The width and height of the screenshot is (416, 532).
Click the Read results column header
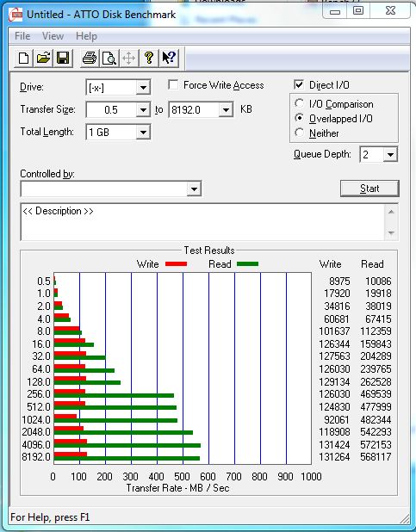[372, 264]
